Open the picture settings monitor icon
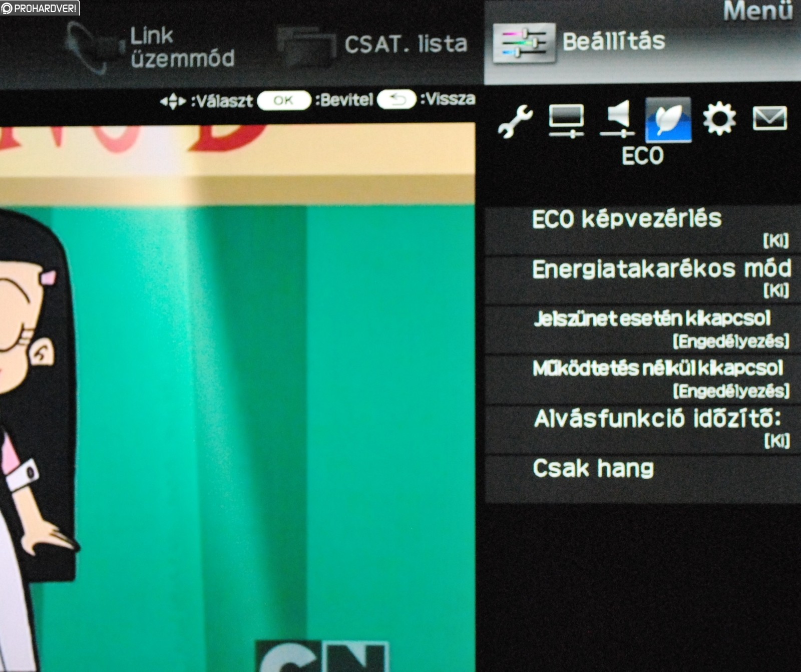The height and width of the screenshot is (672, 801). tap(566, 120)
